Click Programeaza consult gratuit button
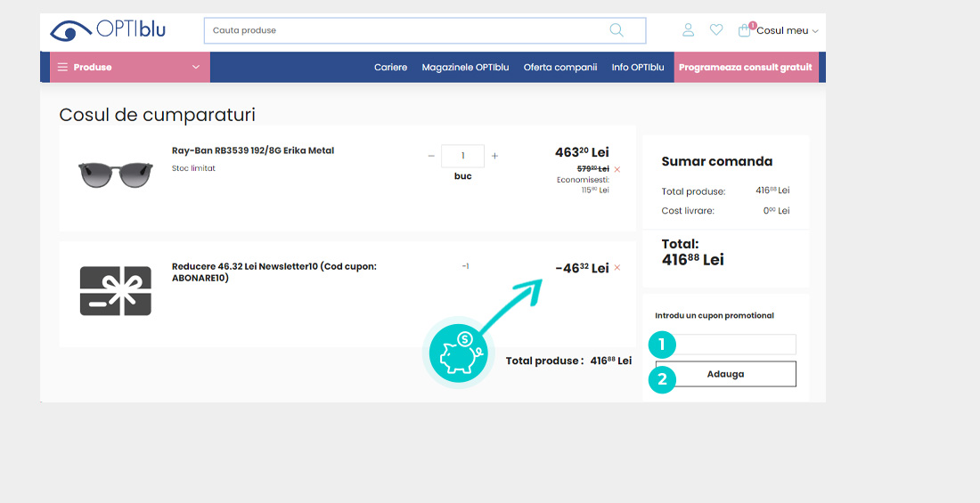Viewport: 980px width, 503px height. (x=745, y=67)
